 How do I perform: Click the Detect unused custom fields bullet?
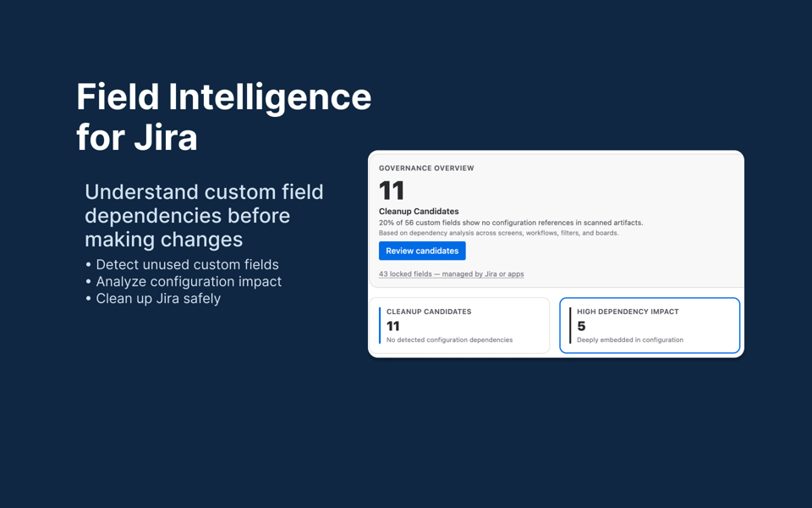point(187,265)
